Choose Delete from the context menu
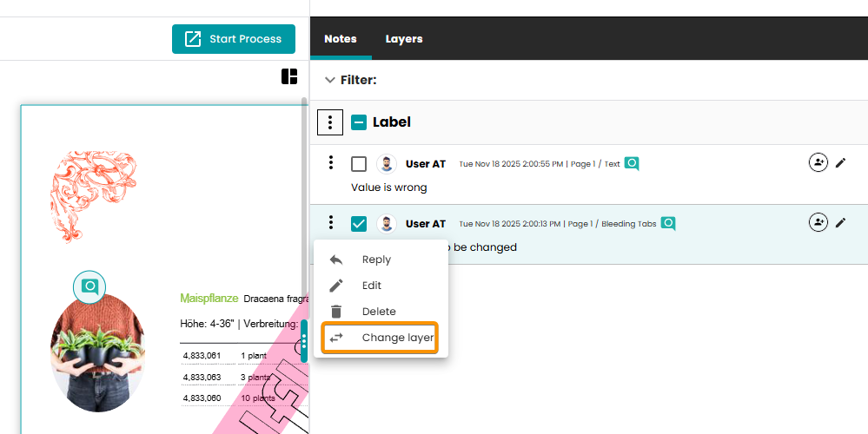The image size is (868, 434). (381, 312)
